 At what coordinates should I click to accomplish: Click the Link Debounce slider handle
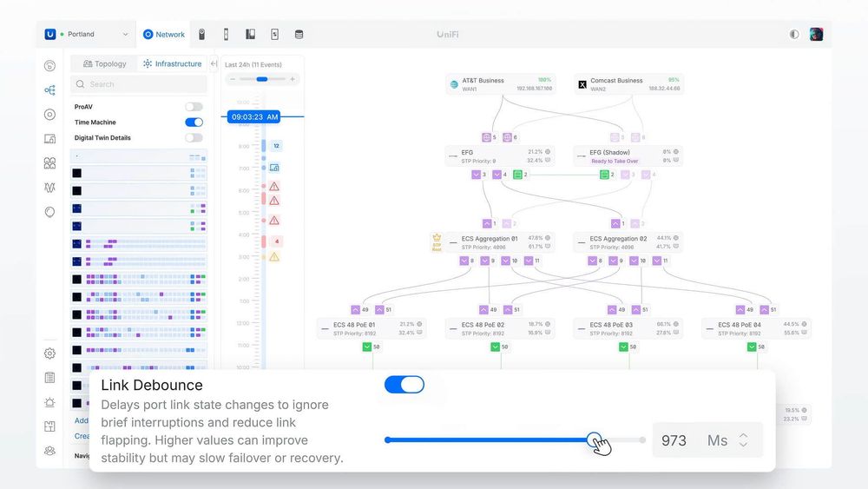click(594, 440)
